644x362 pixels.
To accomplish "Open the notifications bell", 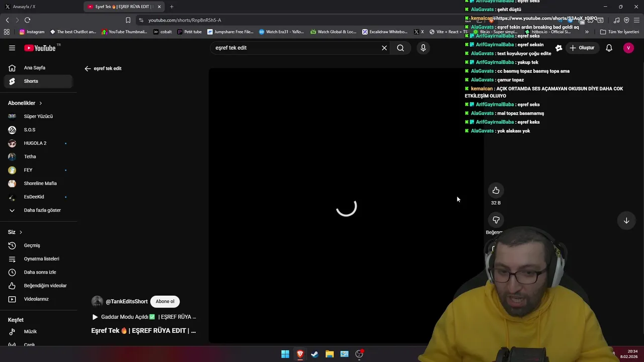I will [609, 48].
